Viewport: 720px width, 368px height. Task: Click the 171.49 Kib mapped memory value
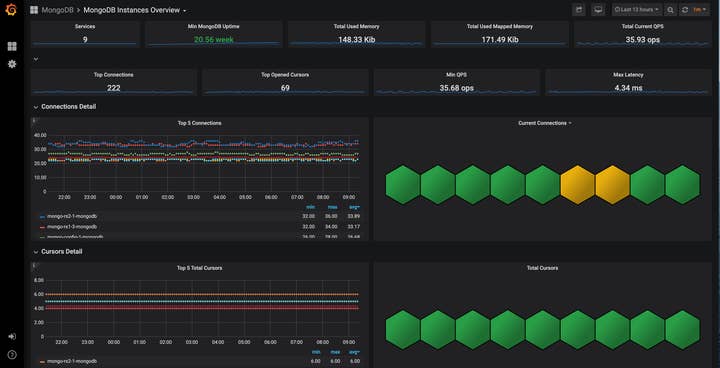point(500,40)
